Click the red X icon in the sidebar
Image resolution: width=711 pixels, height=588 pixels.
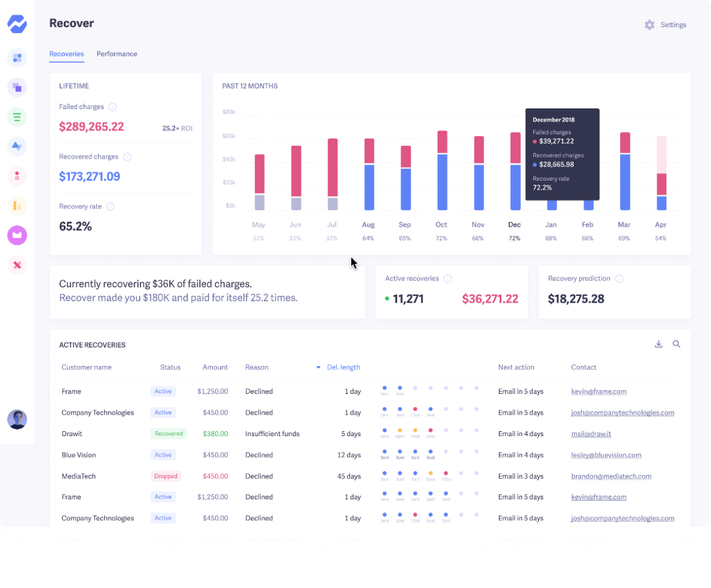[x=17, y=265]
